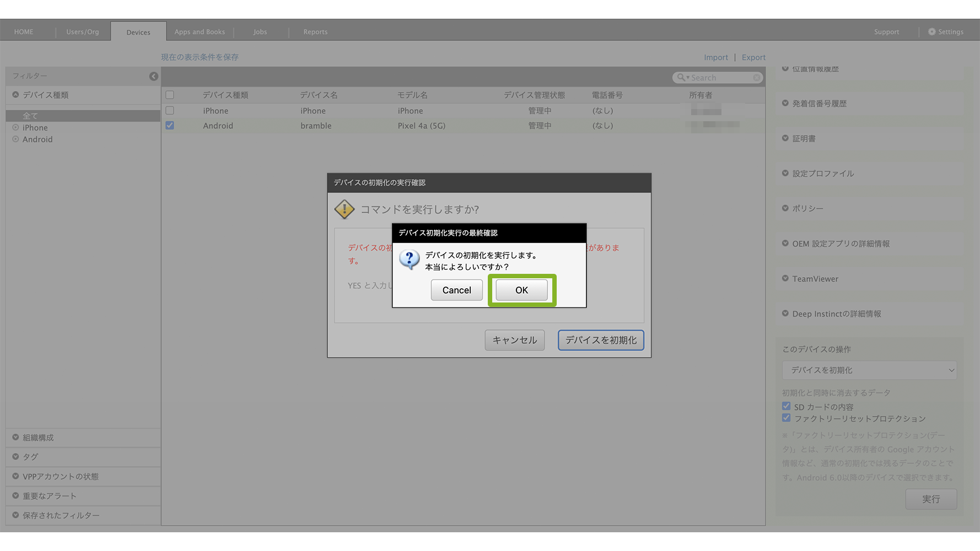The width and height of the screenshot is (980, 551).
Task: Expand the 証明書 section icon
Action: 785,138
